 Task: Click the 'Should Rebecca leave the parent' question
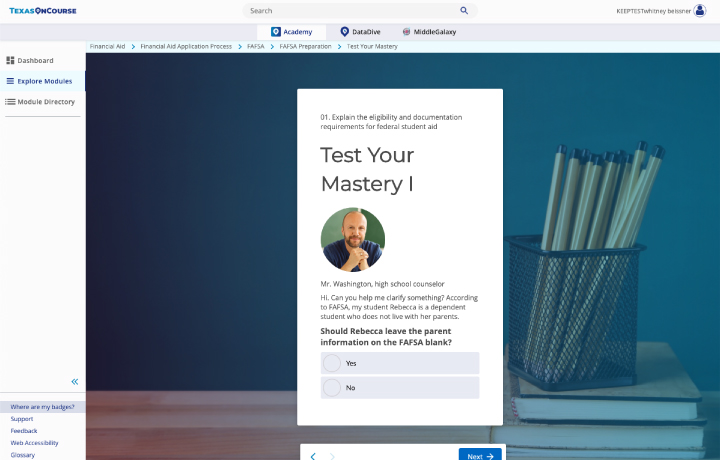tap(386, 337)
